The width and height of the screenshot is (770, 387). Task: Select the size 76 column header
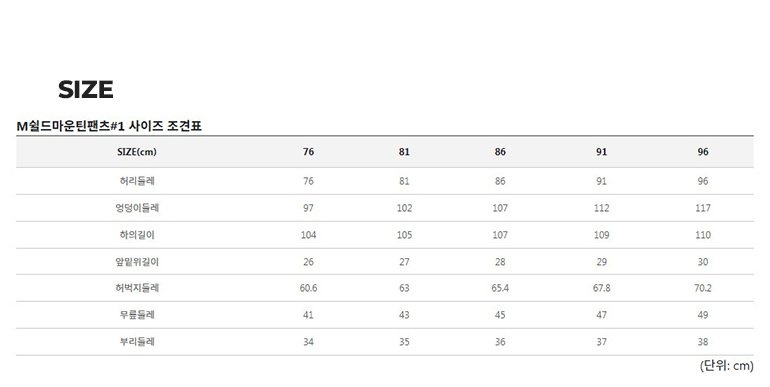click(308, 152)
